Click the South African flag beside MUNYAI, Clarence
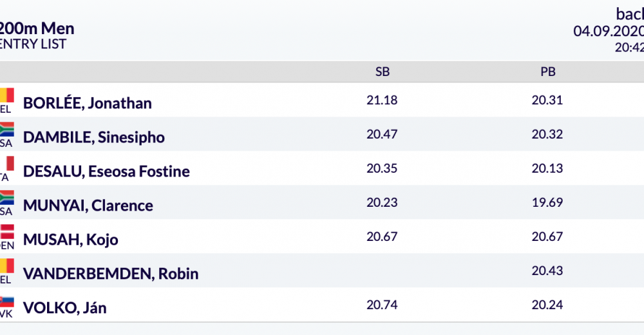This screenshot has width=644, height=335. pyautogui.click(x=7, y=197)
